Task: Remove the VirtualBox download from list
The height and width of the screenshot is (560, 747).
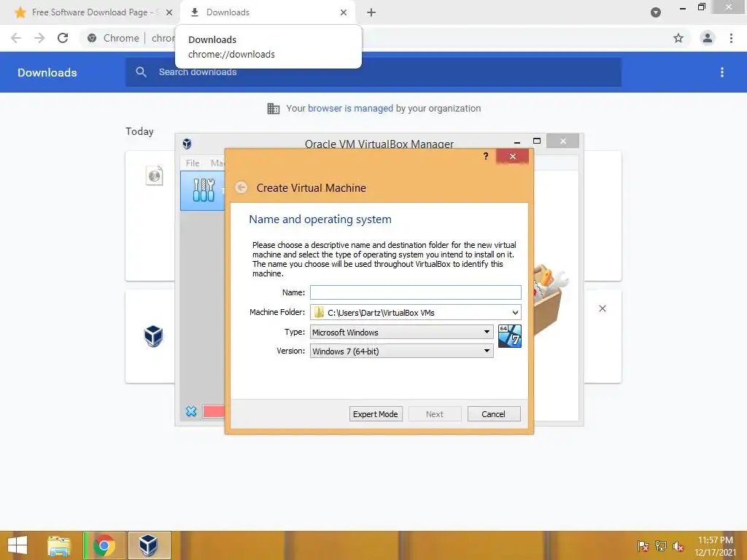Action: tap(602, 308)
